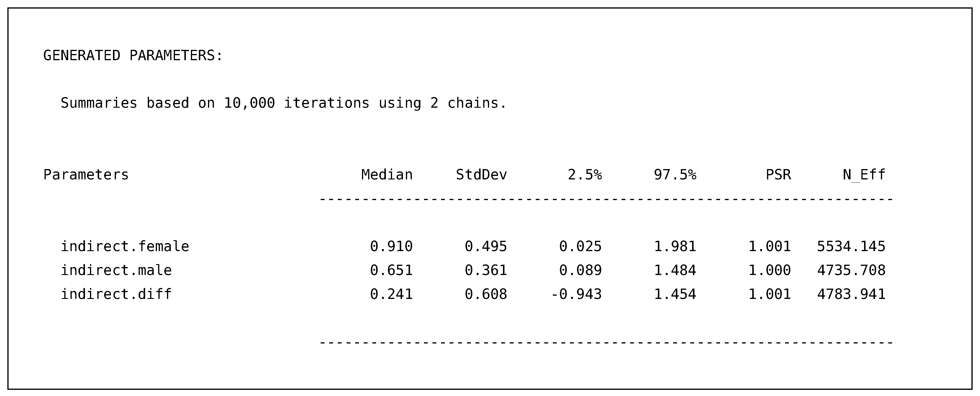Click the 97.5% column header

coord(675,175)
